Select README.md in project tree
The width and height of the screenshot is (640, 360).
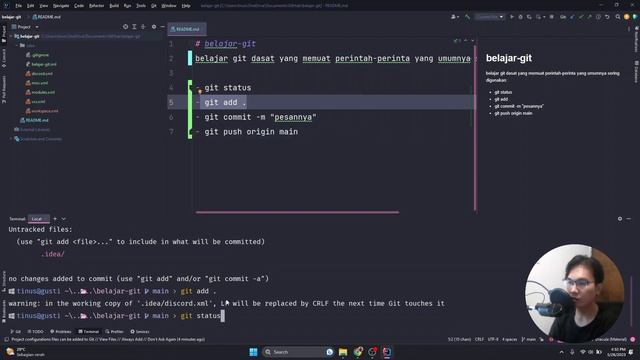tap(34, 120)
